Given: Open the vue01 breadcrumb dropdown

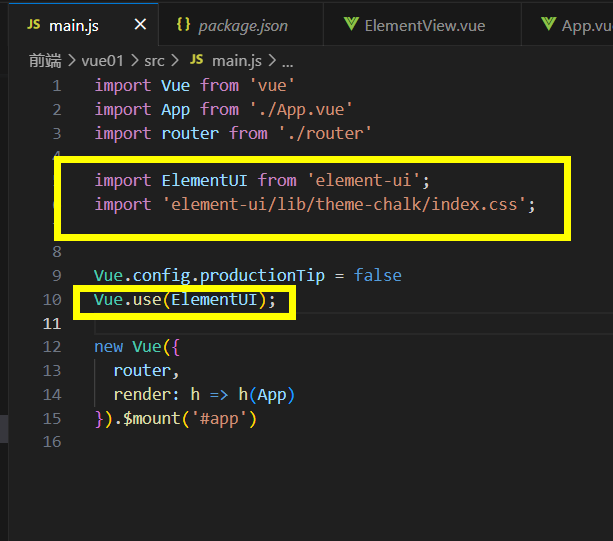Looking at the screenshot, I should [x=101, y=60].
